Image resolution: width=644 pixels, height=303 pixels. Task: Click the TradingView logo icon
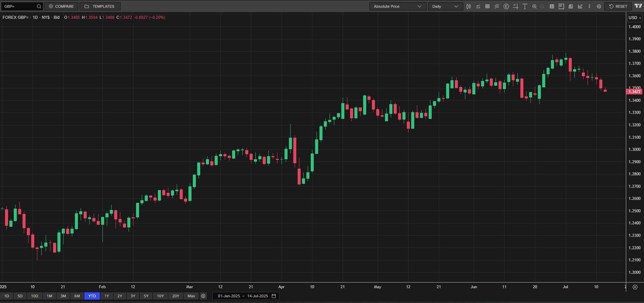[638, 6]
